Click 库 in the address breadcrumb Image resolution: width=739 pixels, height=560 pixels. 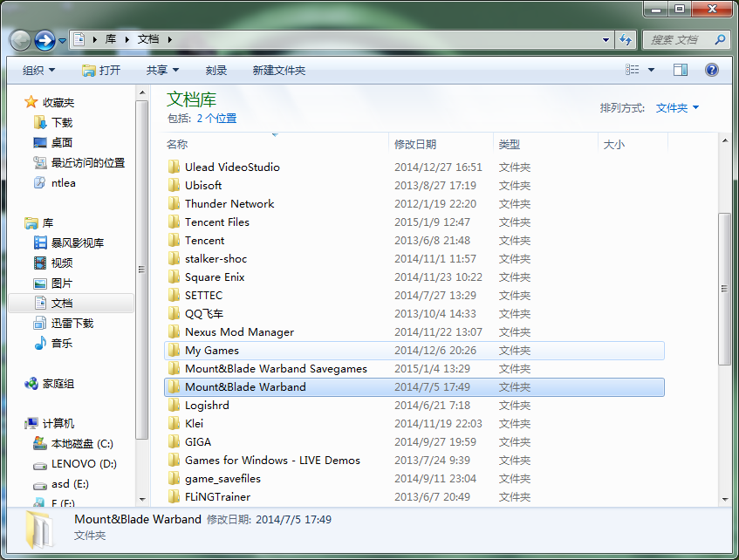pyautogui.click(x=111, y=39)
